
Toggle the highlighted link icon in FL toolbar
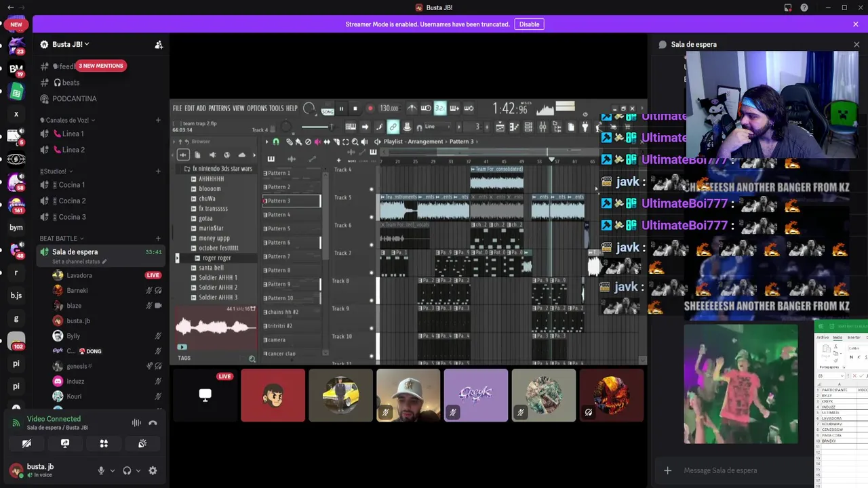coord(393,127)
